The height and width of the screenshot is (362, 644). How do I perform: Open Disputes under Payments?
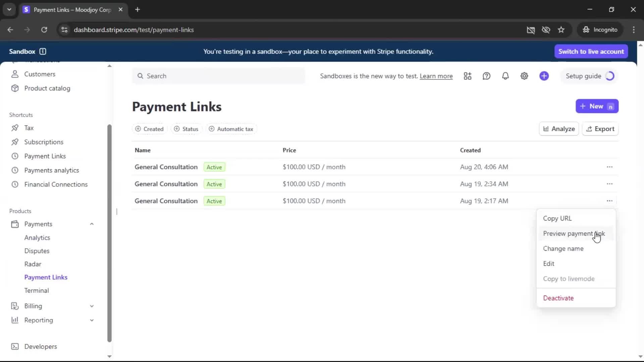(37, 251)
